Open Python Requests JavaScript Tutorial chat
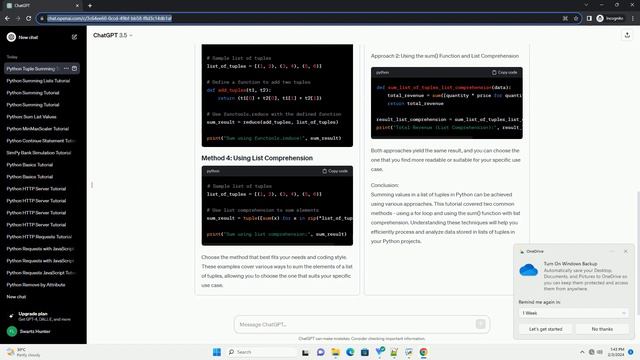This screenshot has height=360, width=640. (x=41, y=273)
